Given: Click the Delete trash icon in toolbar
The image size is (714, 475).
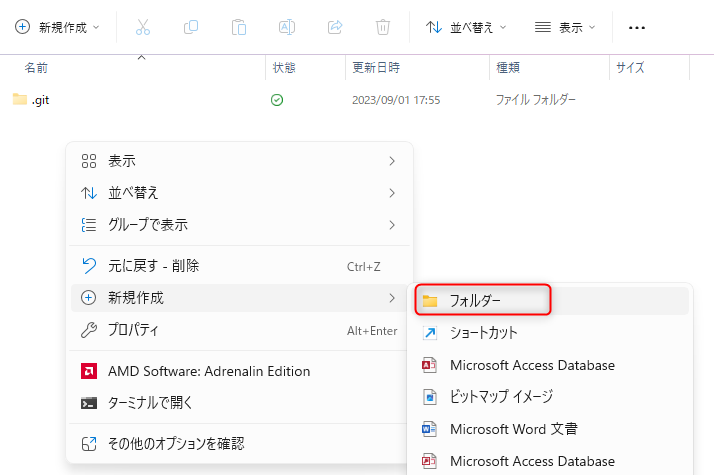Looking at the screenshot, I should [x=382, y=27].
